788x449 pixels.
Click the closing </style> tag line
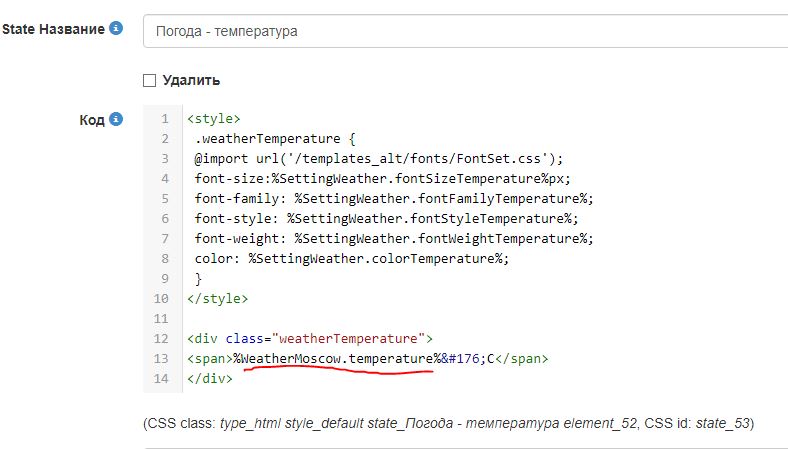pos(217,298)
